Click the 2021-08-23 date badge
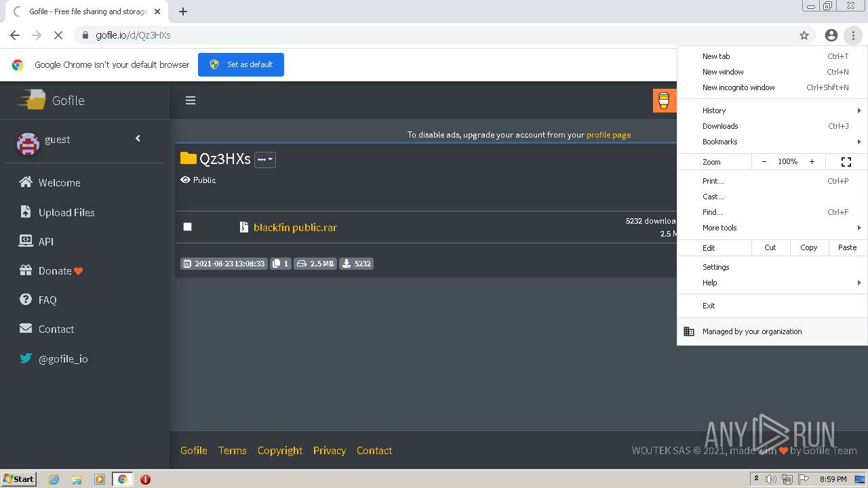 224,264
